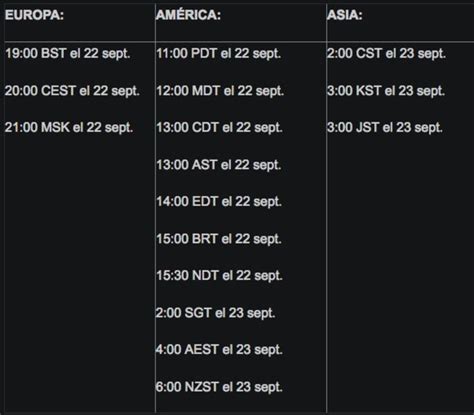474x415 pixels.
Task: Select the AMÉRICA column header
Action: (x=188, y=15)
